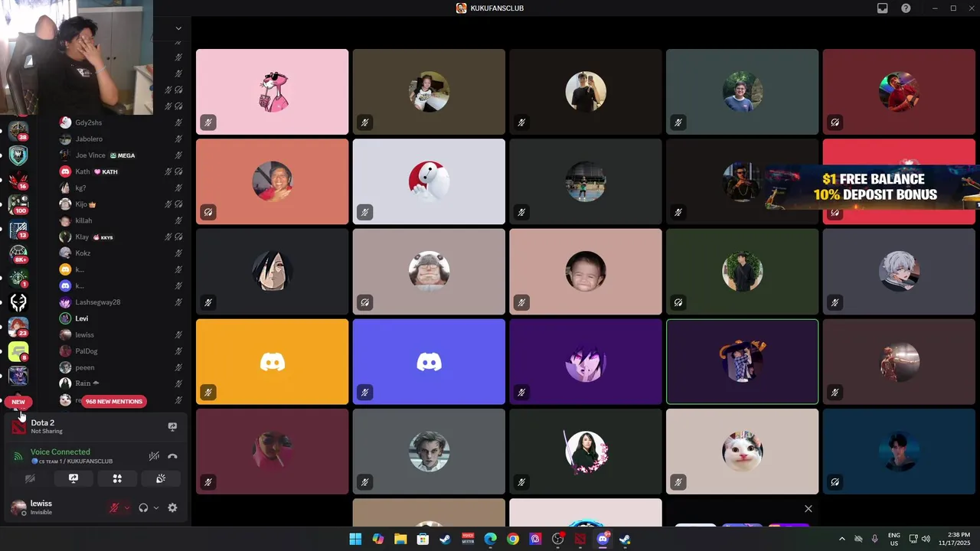Select the green-outlined speaking participant tile
The image size is (980, 551).
tap(742, 361)
